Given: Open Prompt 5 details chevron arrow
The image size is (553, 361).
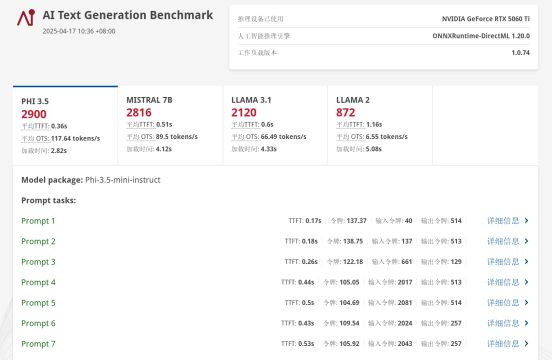Looking at the screenshot, I should click(527, 302).
